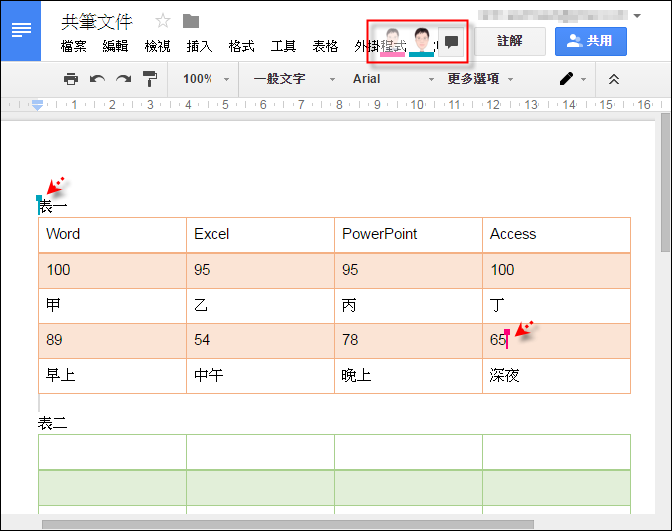Click the vertical scrollbar thumb
672x531 pixels.
[x=665, y=182]
